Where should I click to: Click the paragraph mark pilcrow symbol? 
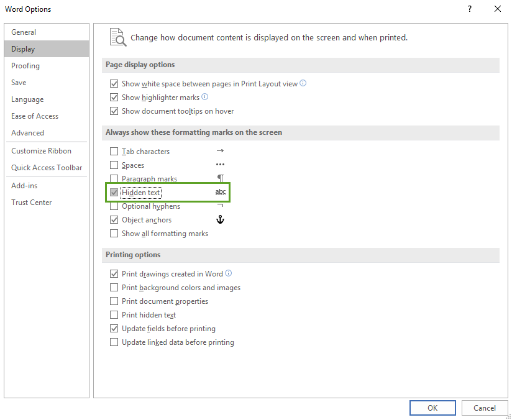221,178
